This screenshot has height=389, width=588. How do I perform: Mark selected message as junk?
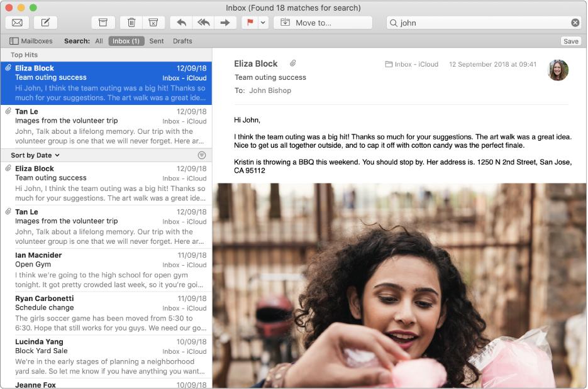pos(153,22)
